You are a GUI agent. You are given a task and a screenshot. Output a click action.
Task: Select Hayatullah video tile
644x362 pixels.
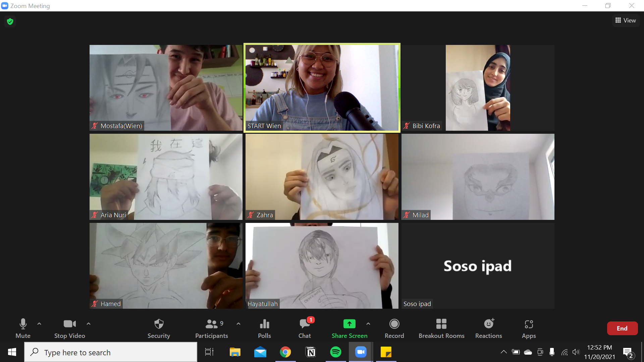[x=322, y=266]
